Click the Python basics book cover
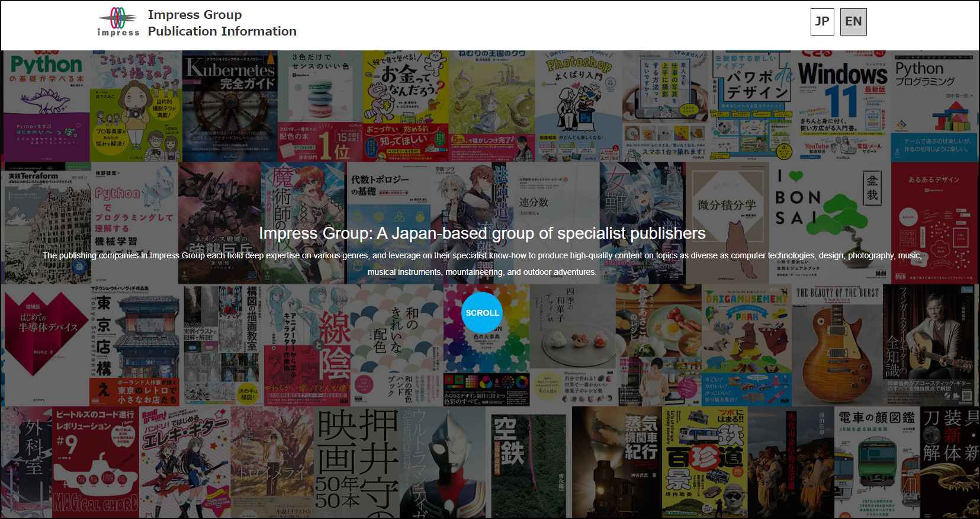This screenshot has height=519, width=980. (46, 106)
